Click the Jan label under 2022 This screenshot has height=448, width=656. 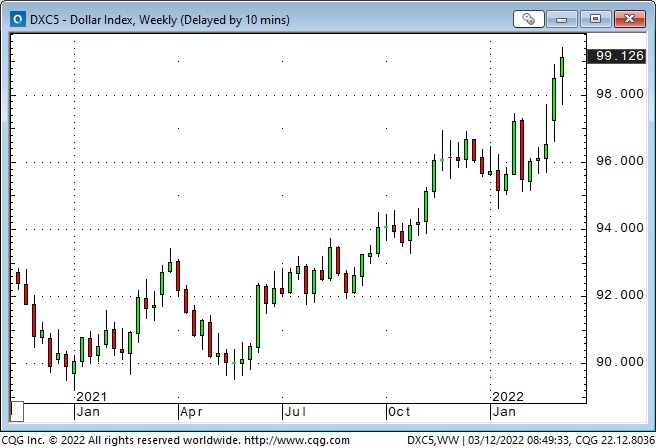(x=504, y=412)
